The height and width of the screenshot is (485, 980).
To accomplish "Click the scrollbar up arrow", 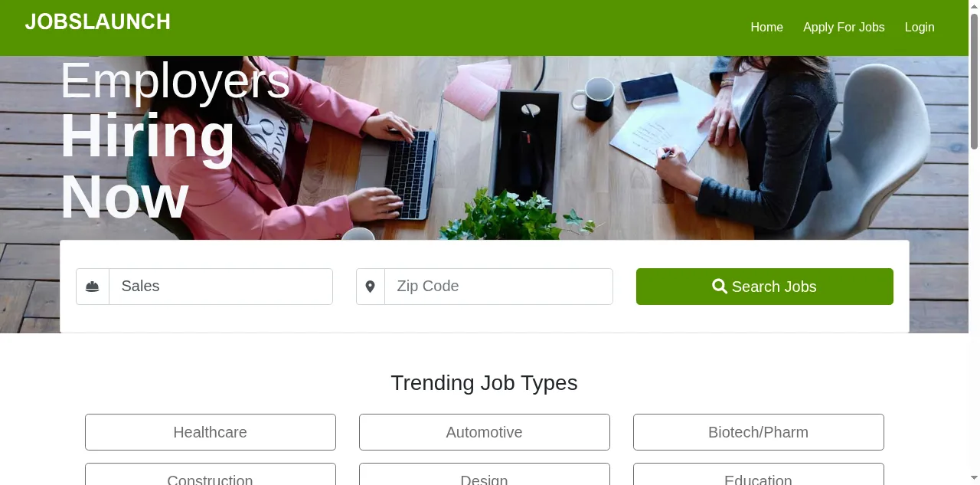I will (974, 5).
